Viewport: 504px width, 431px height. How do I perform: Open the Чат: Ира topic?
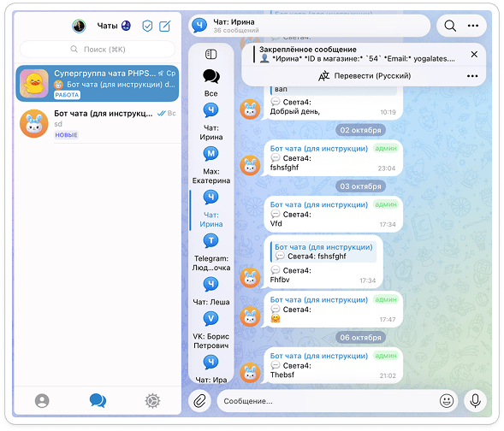[x=210, y=369]
